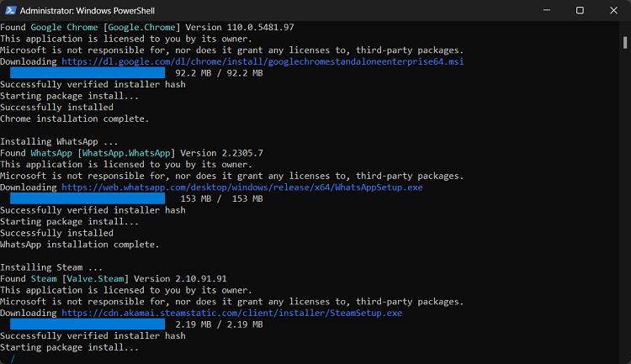This screenshot has height=364, width=631.
Task: Click the Steam download progress bar
Action: click(87, 324)
